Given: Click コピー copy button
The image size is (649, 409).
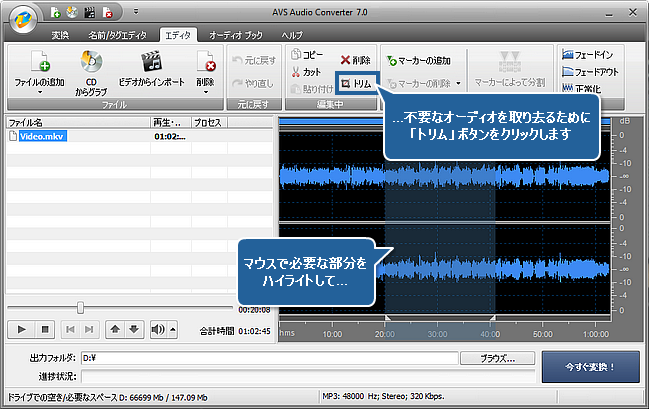Looking at the screenshot, I should [x=307, y=55].
